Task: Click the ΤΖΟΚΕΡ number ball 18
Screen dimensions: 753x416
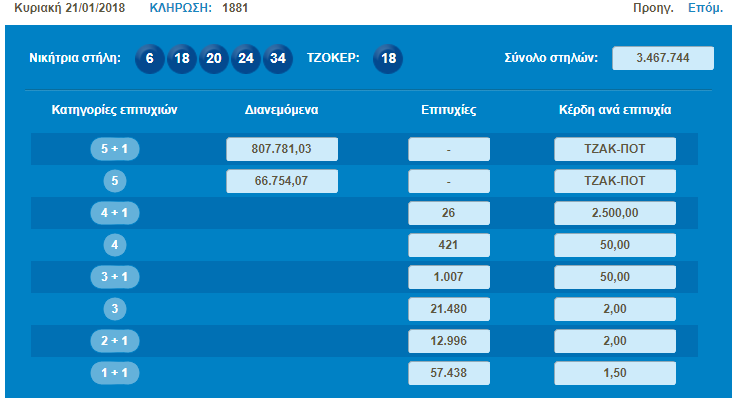Action: pos(389,58)
